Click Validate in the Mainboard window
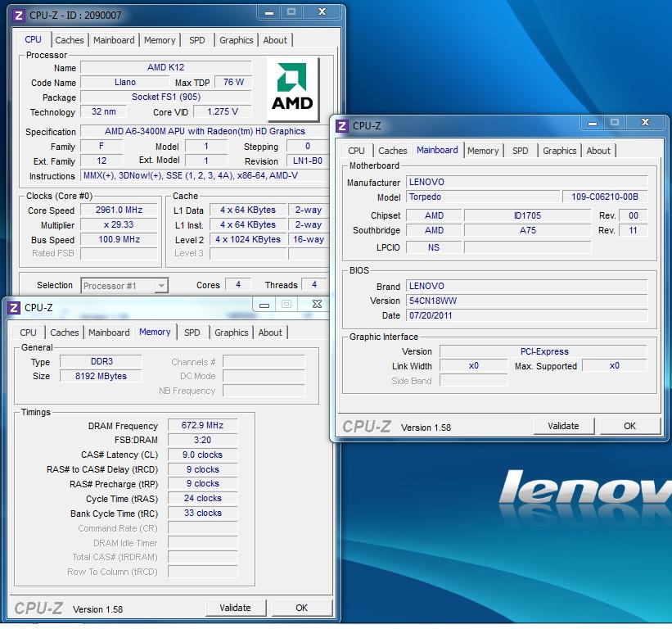672x629 pixels. (x=564, y=426)
